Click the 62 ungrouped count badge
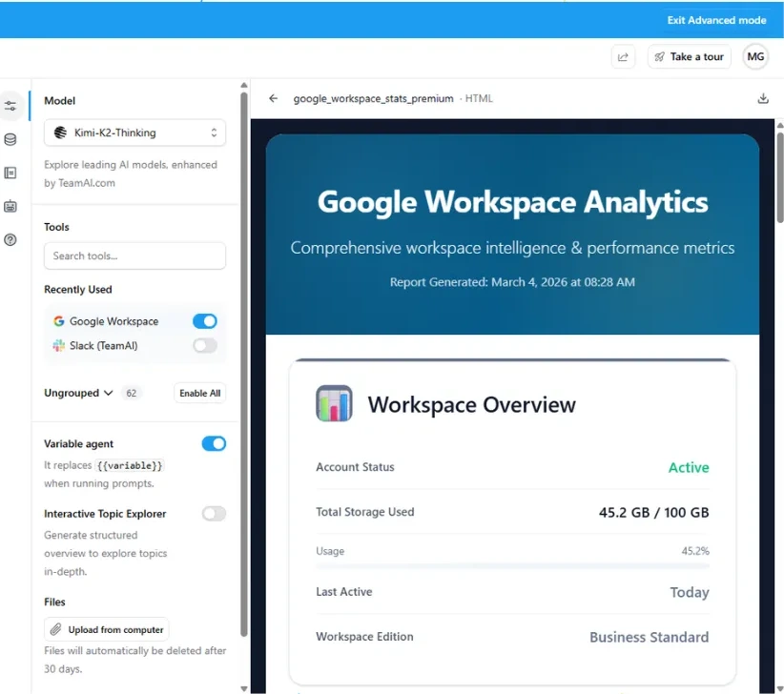Image resolution: width=784 pixels, height=694 pixels. [132, 393]
